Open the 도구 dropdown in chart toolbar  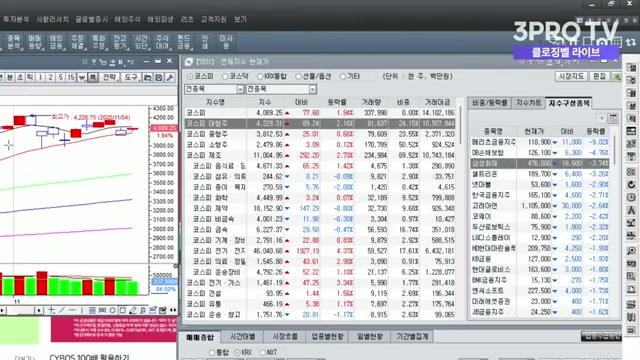131,77
